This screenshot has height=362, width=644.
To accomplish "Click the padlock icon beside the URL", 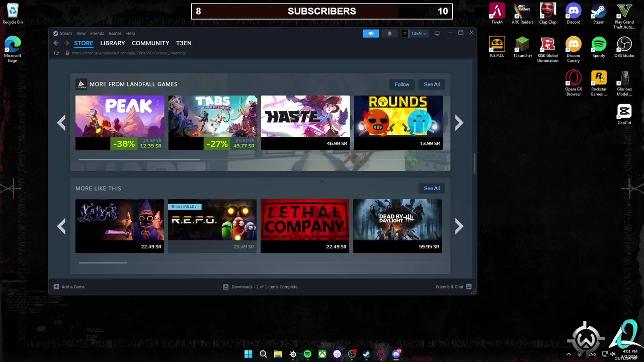I will [67, 53].
